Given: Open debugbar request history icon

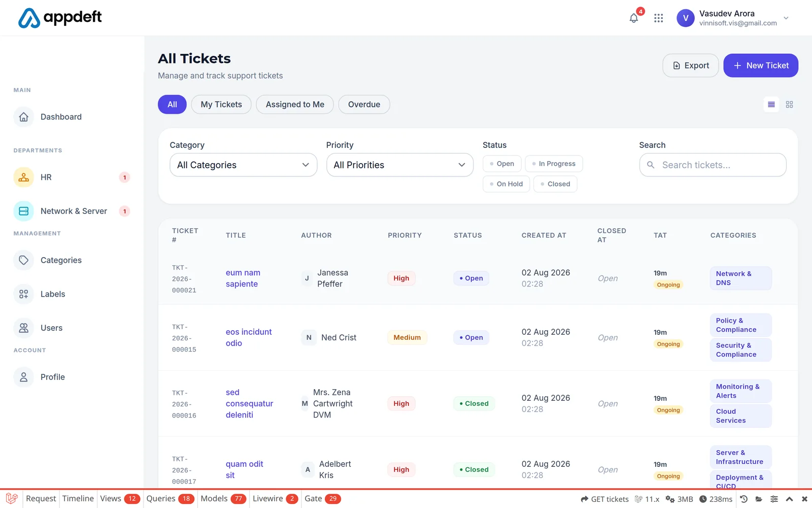Looking at the screenshot, I should click(743, 499).
